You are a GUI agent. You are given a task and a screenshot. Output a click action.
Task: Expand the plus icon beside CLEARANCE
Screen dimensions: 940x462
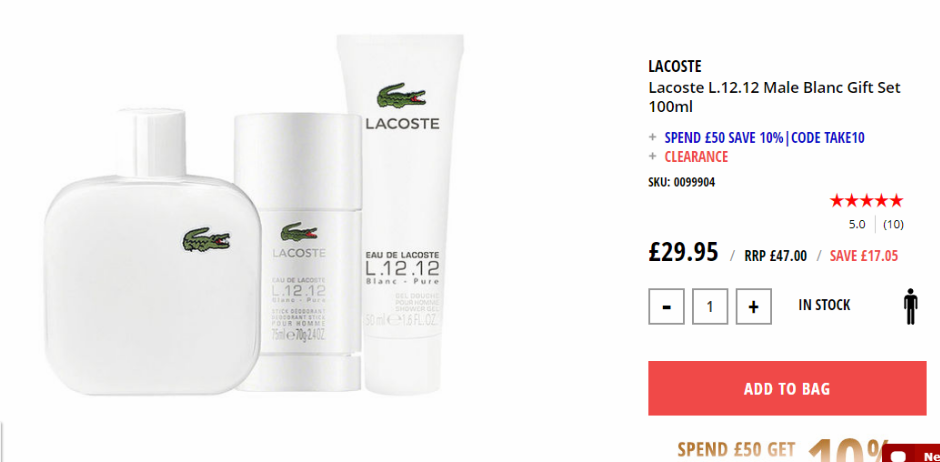click(x=652, y=156)
